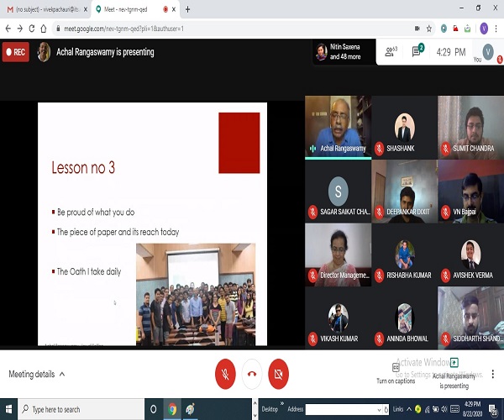Click the Links toolbar on taskbar

click(397, 409)
